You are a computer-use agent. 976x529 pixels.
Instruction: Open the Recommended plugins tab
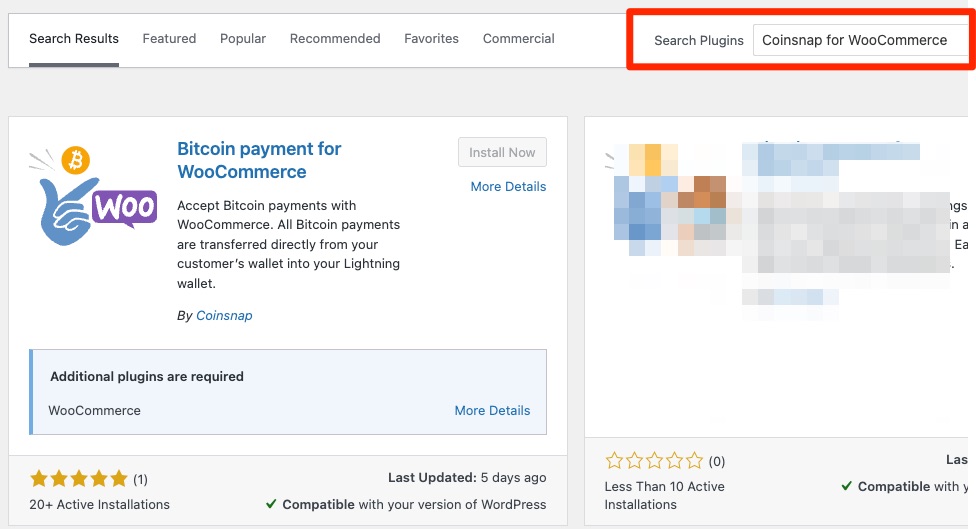(335, 39)
